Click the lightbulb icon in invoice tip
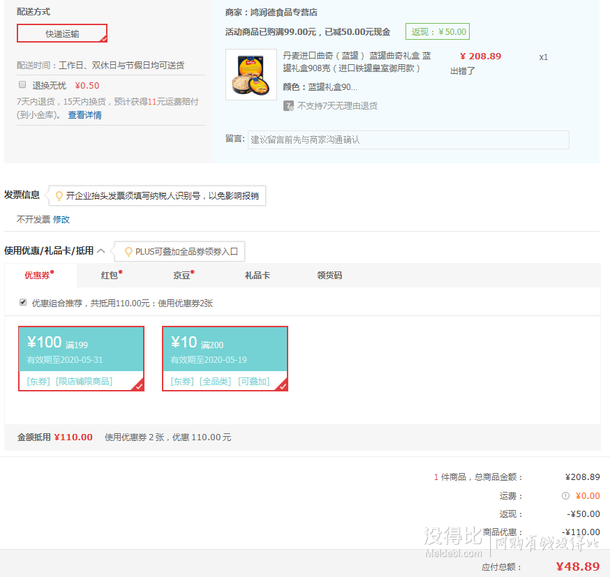610x577 pixels. pyautogui.click(x=59, y=196)
